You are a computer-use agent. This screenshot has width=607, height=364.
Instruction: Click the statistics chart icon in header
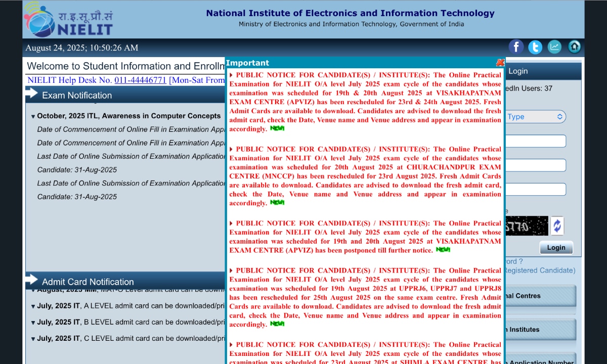point(555,48)
